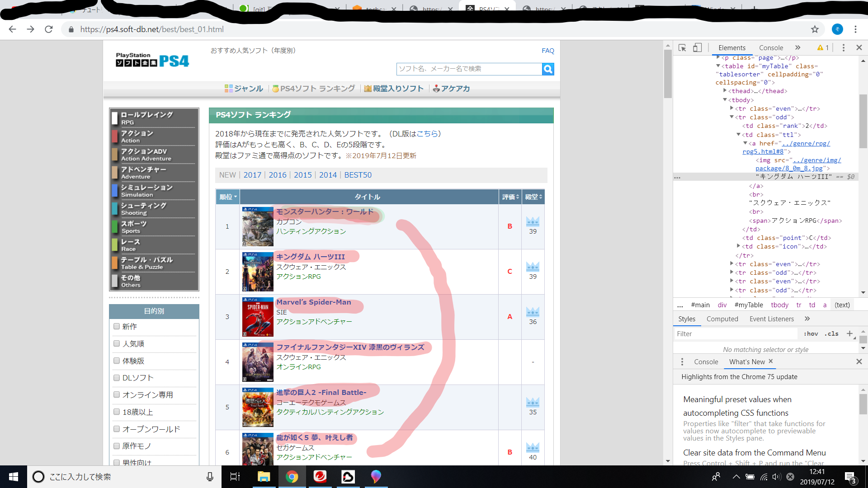Select the blue シミュレーション genre color block
868x488 pixels.
click(115, 191)
